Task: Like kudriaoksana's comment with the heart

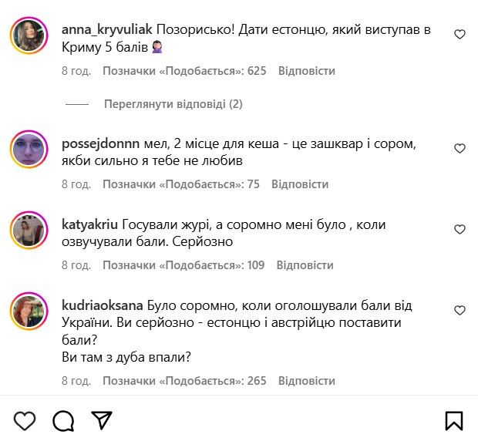Action: click(459, 310)
